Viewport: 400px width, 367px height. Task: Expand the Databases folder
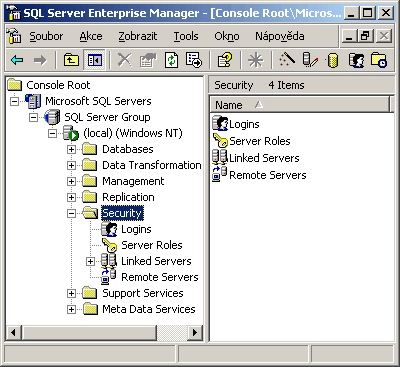tap(71, 149)
